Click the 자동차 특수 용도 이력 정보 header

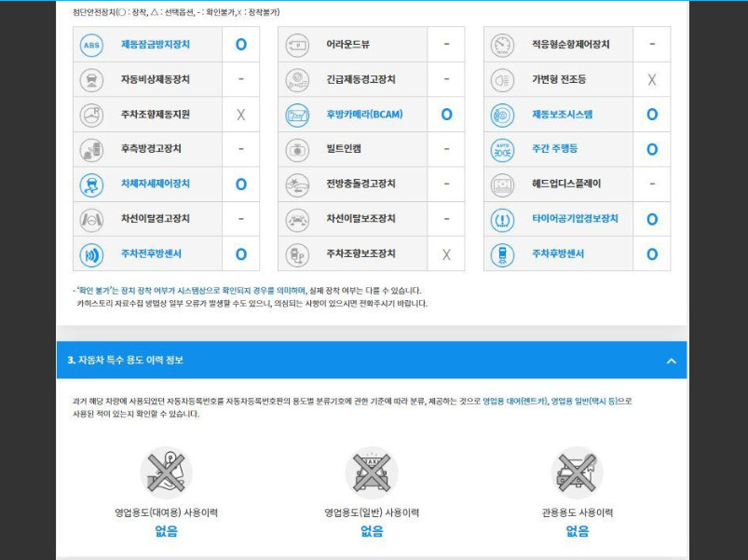(126, 361)
